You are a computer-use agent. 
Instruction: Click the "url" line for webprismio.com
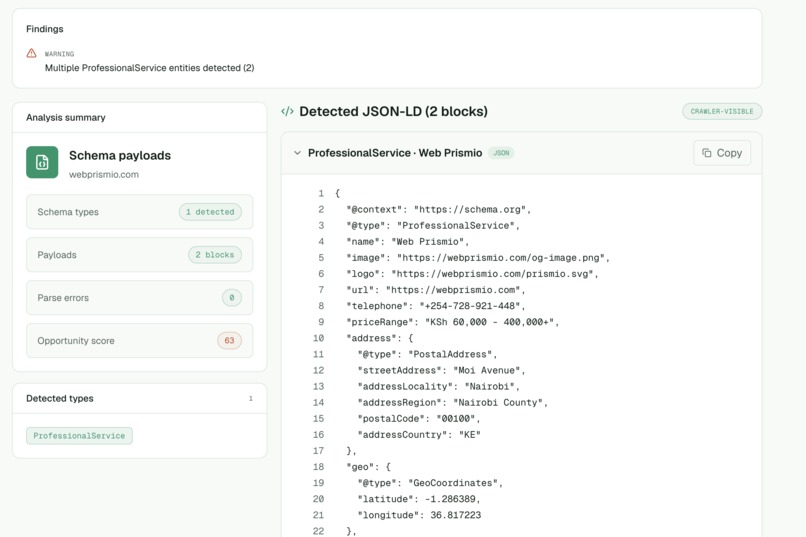click(x=436, y=290)
